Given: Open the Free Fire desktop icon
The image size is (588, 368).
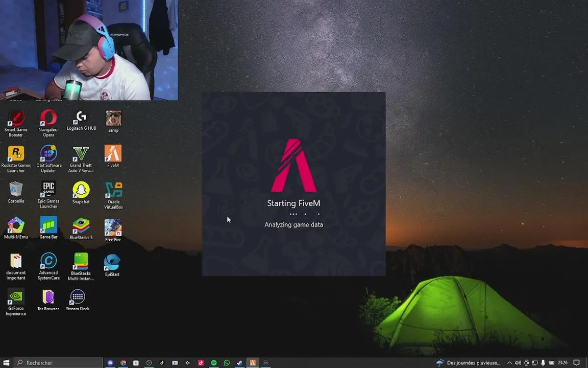Looking at the screenshot, I should [x=113, y=230].
